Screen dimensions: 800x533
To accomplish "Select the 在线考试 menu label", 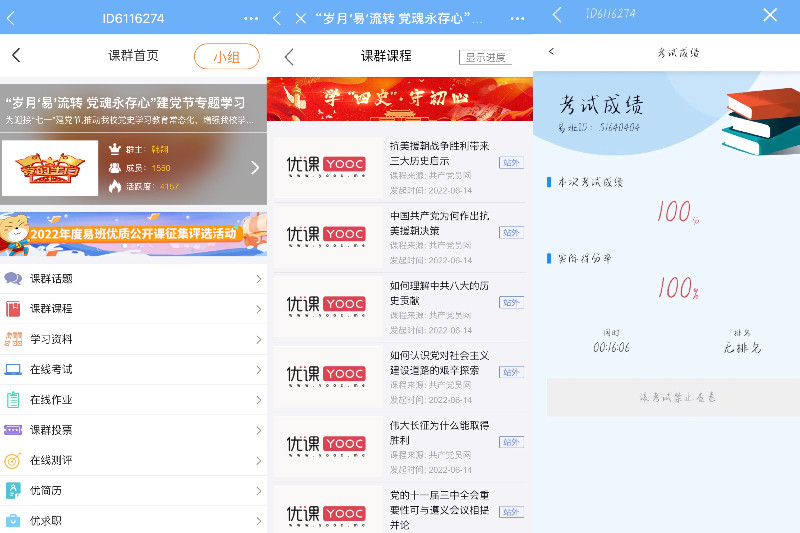I will click(x=51, y=369).
